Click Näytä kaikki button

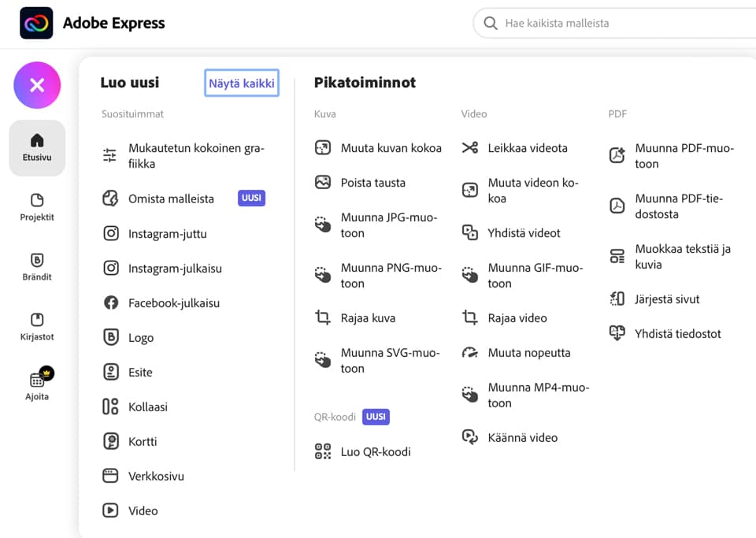tap(242, 83)
